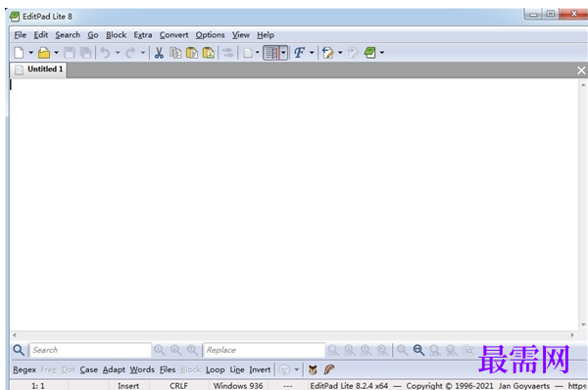Click the file type page icon

click(248, 53)
